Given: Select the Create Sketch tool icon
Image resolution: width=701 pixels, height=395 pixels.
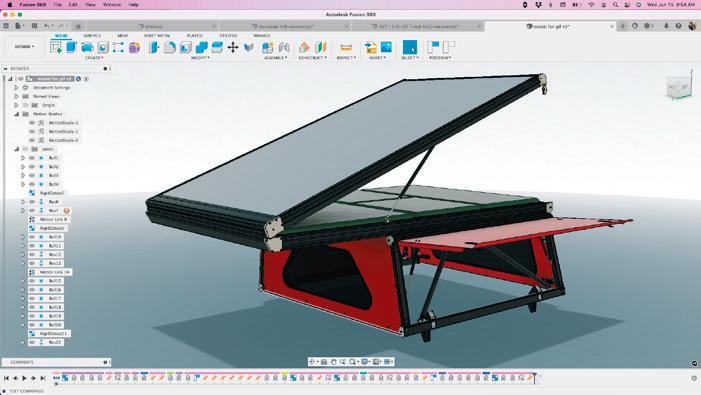Looking at the screenshot, I should point(56,47).
